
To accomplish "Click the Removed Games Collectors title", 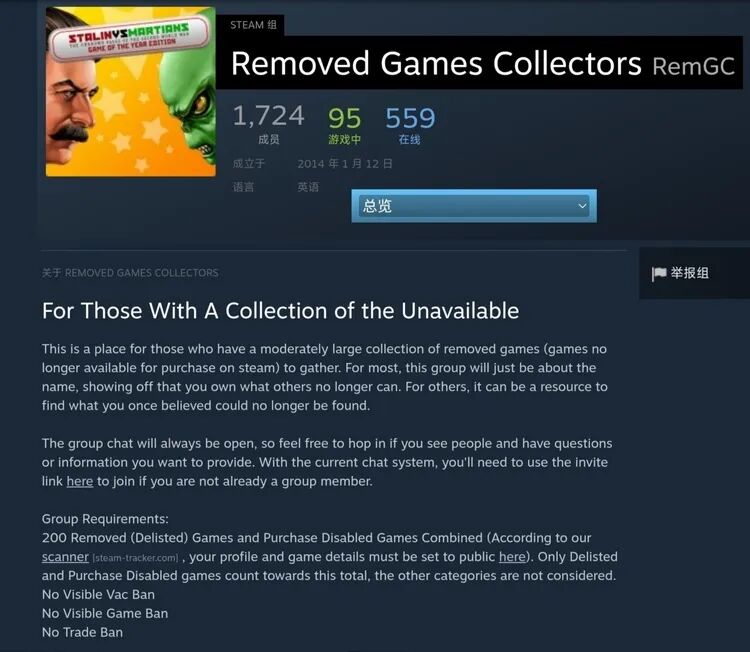I will click(x=436, y=64).
